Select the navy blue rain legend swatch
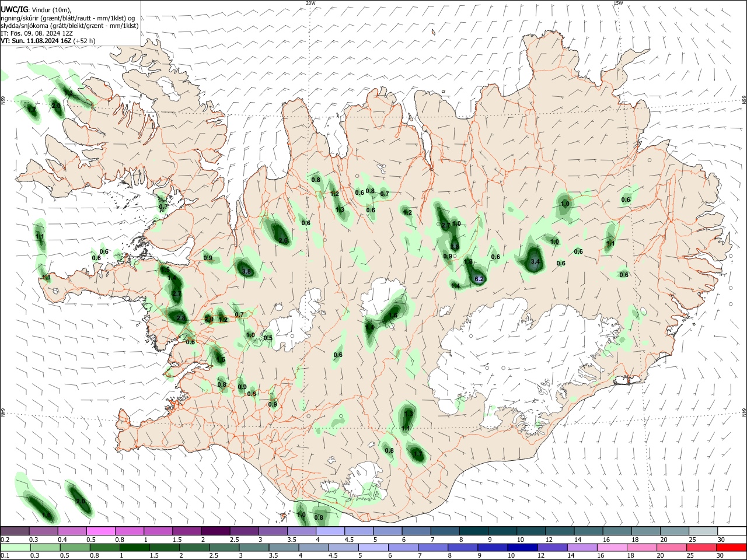The width and height of the screenshot is (747, 560). tap(521, 547)
